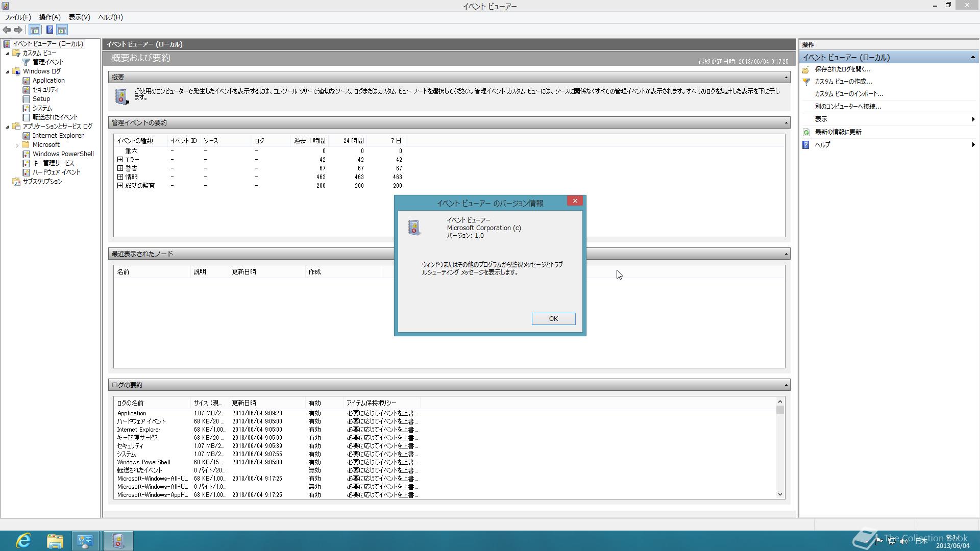Collapse the 概要 section header arrow
Viewport: 980px width, 551px height.
coord(786,78)
